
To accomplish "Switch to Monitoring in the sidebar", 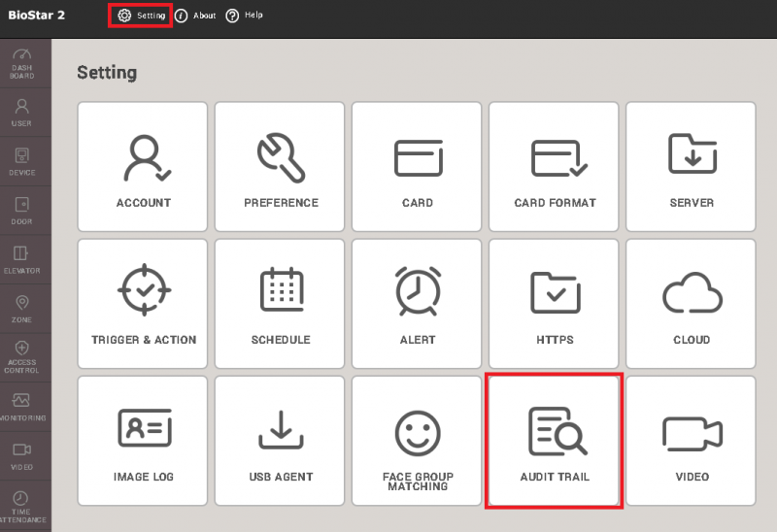I will [x=22, y=406].
